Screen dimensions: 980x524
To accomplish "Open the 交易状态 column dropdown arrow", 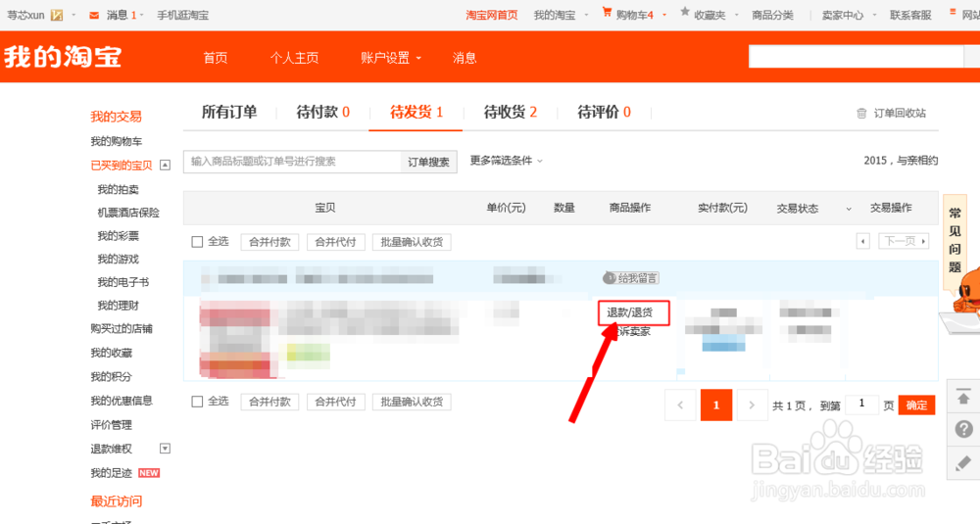I will point(849,209).
